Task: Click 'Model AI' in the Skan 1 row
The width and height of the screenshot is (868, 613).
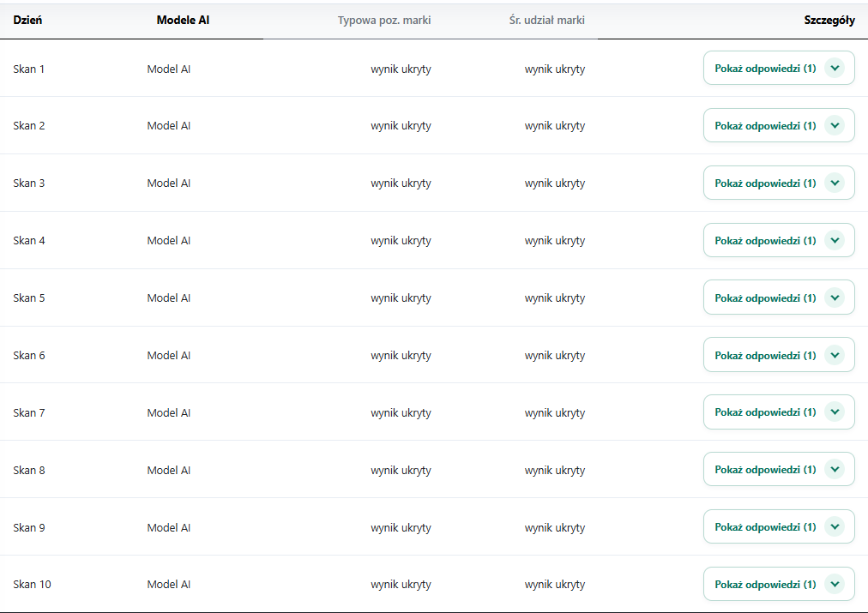Action: click(169, 69)
